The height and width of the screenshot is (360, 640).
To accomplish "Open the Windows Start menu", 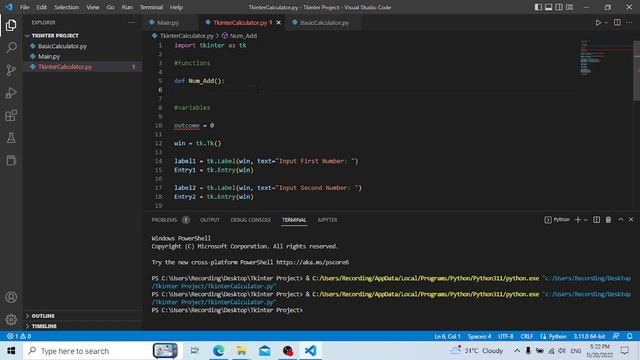I will (x=11, y=351).
